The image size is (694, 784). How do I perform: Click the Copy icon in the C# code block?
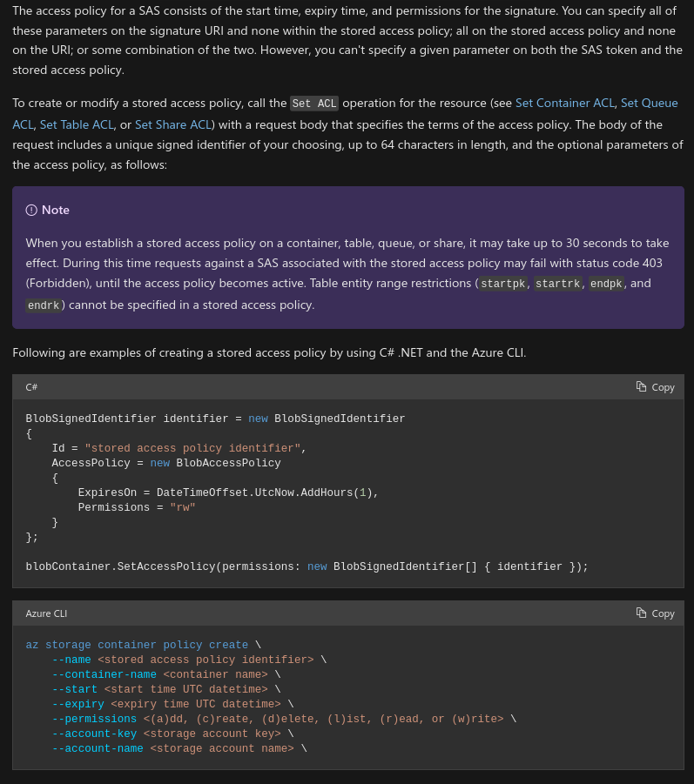[x=641, y=387]
